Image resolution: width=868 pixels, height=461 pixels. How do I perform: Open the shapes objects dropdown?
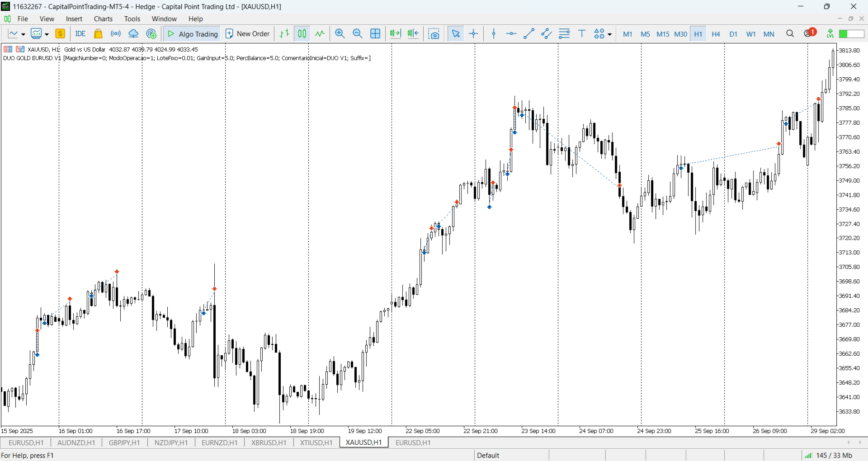click(x=603, y=34)
